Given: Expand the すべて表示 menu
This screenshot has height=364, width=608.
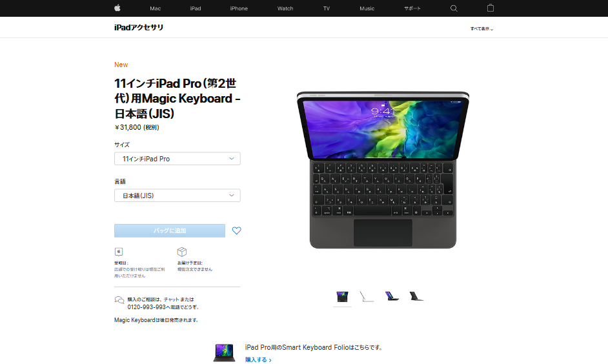Looking at the screenshot, I should click(481, 28).
